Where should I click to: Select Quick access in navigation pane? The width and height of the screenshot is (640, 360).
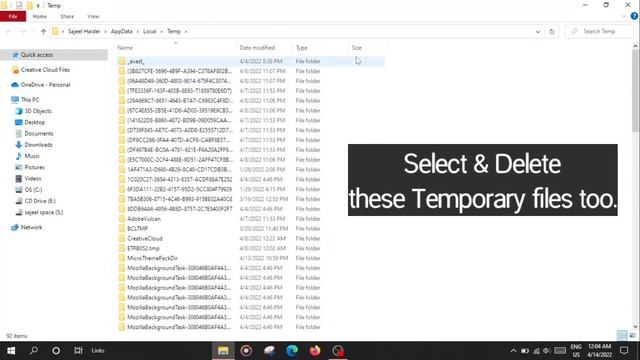click(54, 55)
